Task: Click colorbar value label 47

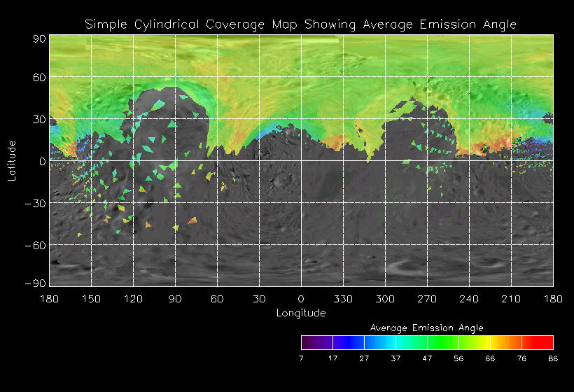Action: tap(427, 359)
